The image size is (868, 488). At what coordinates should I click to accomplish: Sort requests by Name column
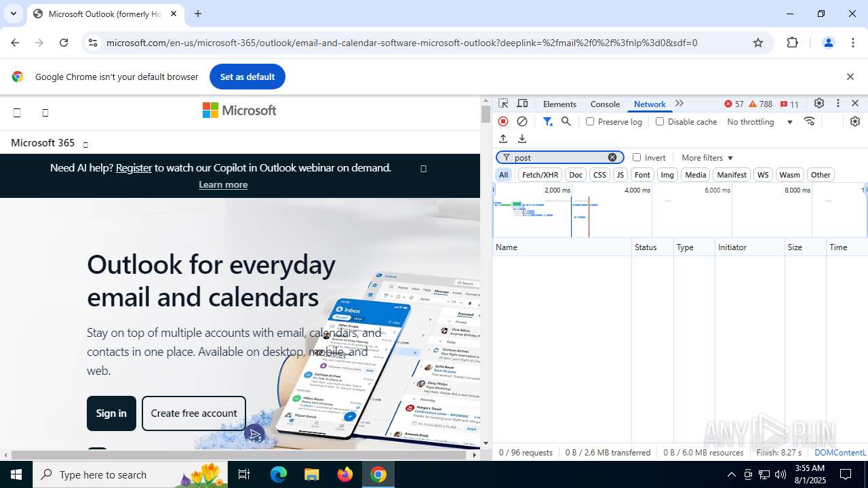pos(562,247)
